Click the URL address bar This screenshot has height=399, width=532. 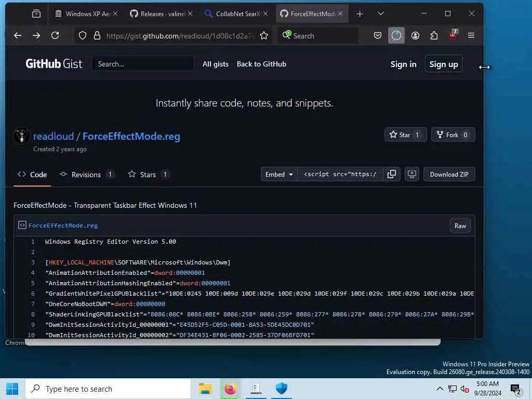[x=173, y=36]
